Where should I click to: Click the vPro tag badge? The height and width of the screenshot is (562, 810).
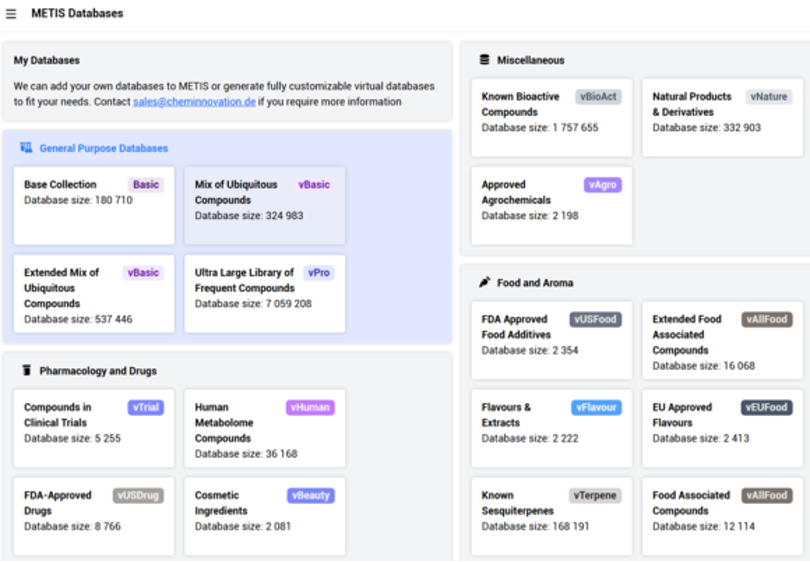tap(319, 273)
